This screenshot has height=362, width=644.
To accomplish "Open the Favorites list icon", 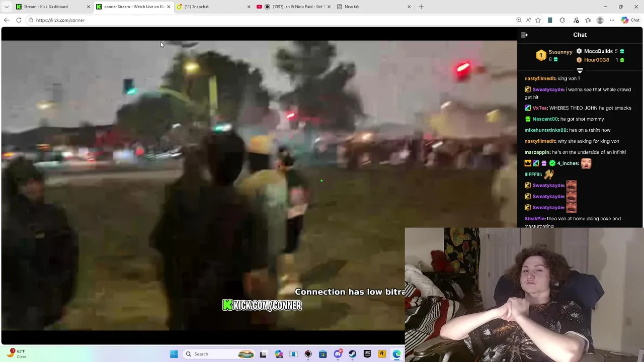I will click(588, 20).
